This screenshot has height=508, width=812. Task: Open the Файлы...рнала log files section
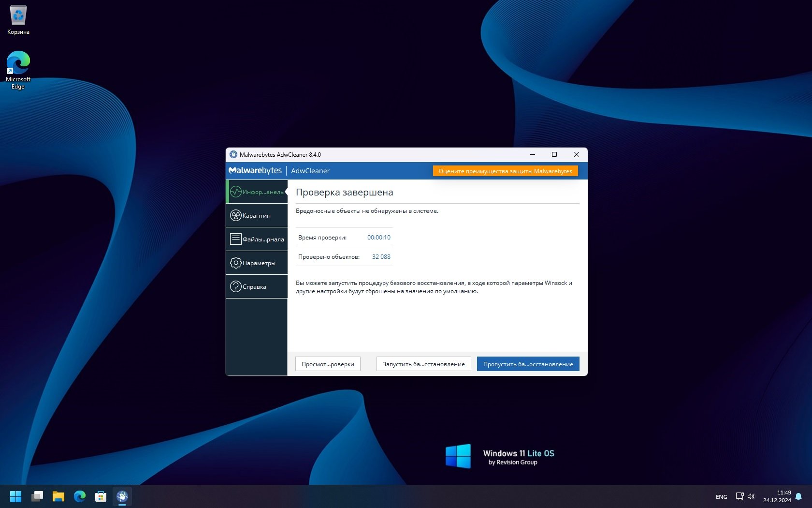pos(256,239)
